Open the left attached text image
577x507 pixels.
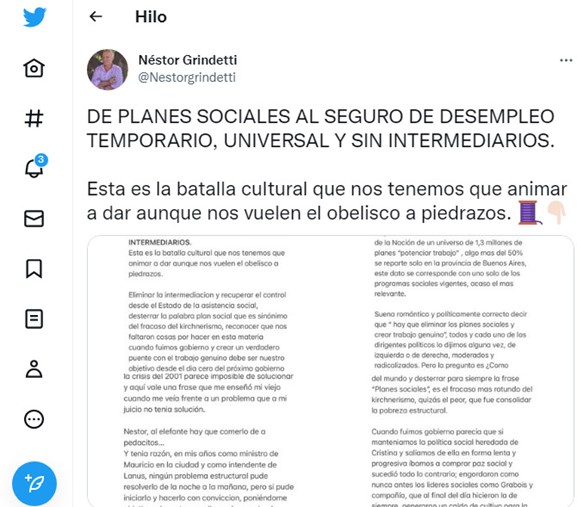(x=209, y=371)
